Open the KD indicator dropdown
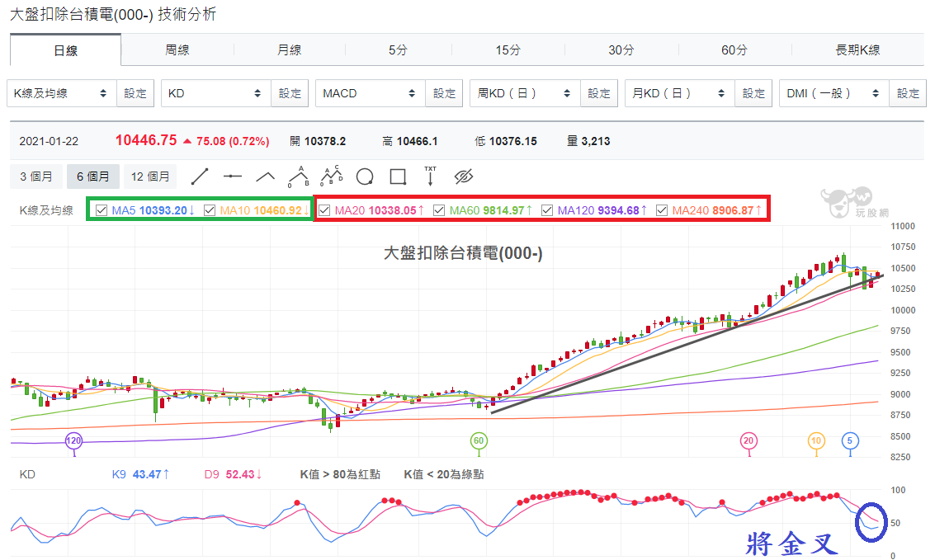 (216, 93)
